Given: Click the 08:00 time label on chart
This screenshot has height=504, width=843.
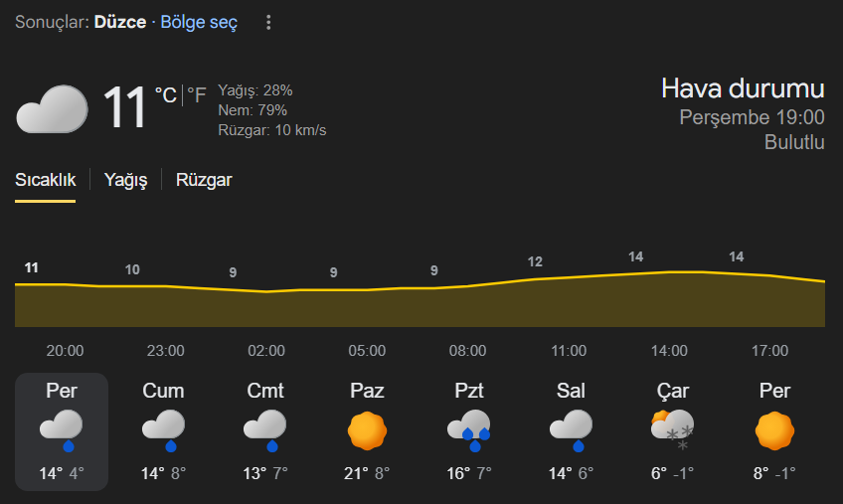Looking at the screenshot, I should pyautogui.click(x=467, y=351).
